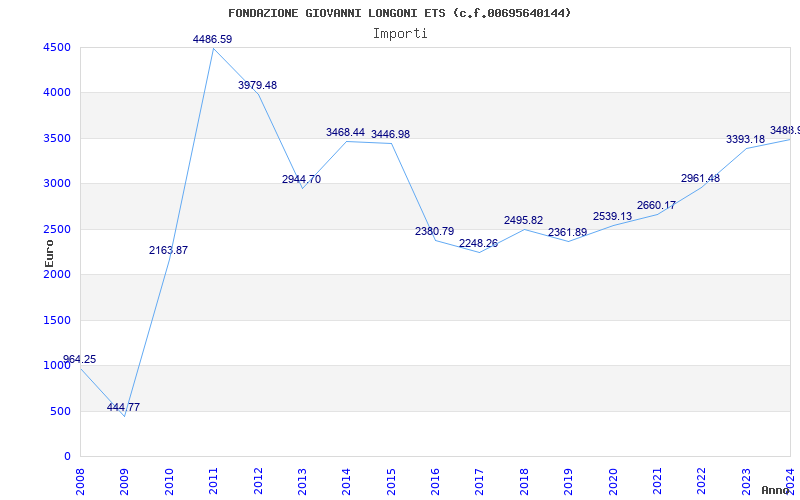Click the data label 2380.79

pyautogui.click(x=434, y=231)
